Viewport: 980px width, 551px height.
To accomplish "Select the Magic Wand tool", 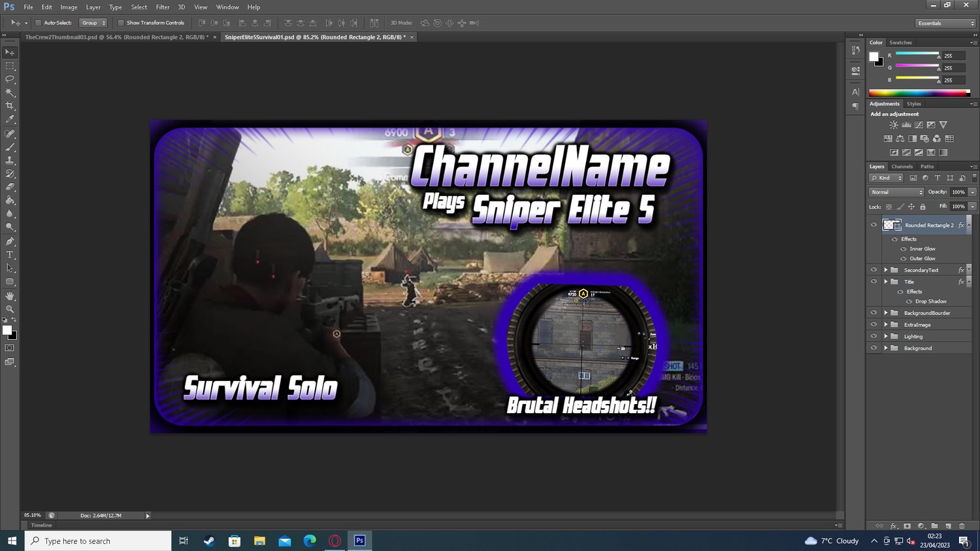I will [x=10, y=93].
